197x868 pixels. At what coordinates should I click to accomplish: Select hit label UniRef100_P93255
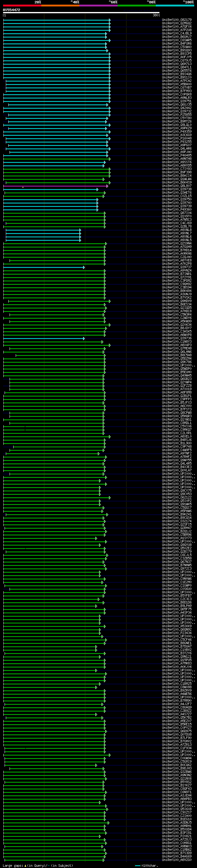[177, 142]
